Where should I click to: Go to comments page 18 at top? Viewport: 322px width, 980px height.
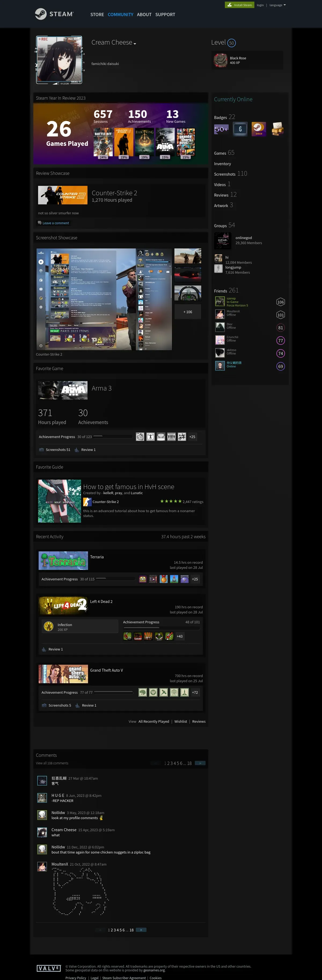tap(189, 763)
